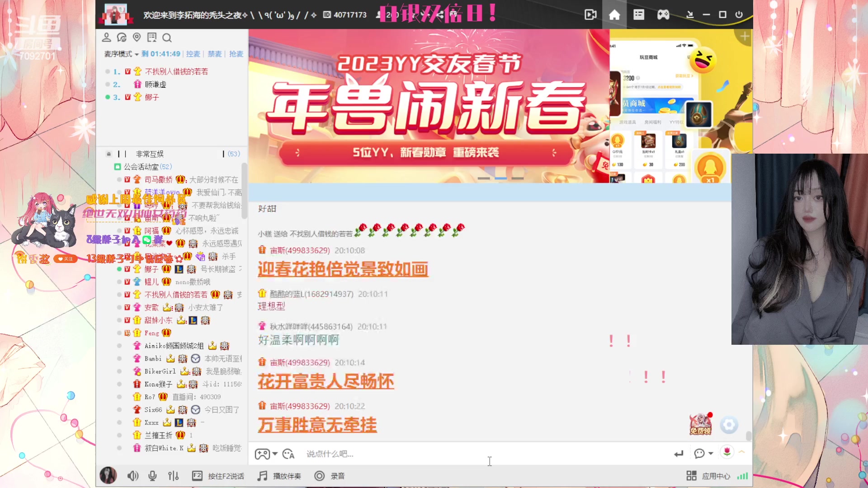Click the 禁麦 link
The height and width of the screenshot is (488, 868).
coord(215,54)
